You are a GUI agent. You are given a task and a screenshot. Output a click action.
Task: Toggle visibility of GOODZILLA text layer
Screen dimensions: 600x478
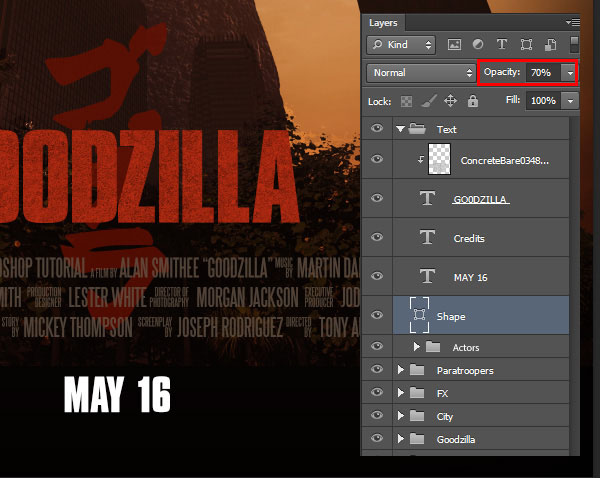click(x=377, y=198)
